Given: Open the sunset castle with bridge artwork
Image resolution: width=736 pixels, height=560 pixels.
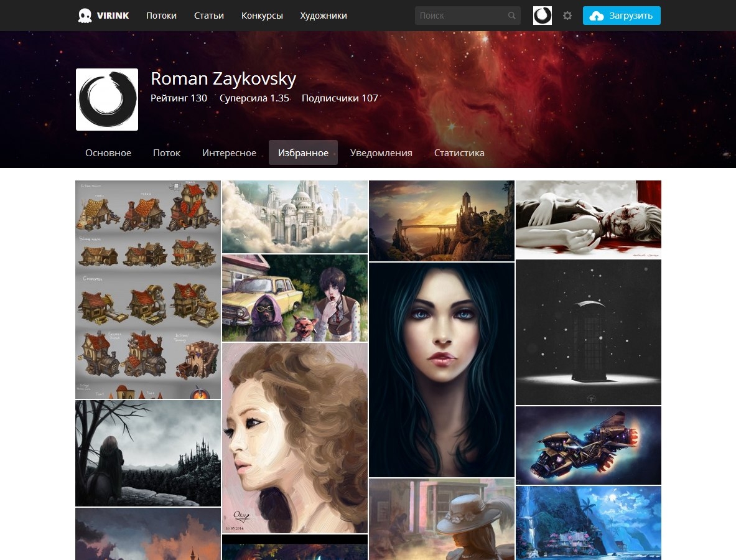Looking at the screenshot, I should point(442,221).
